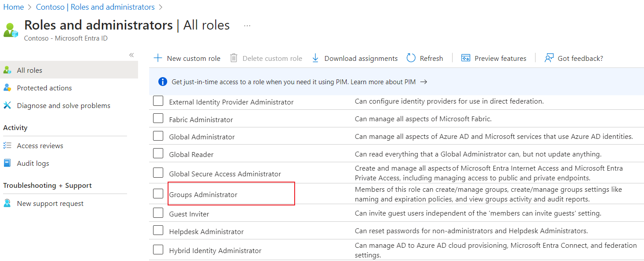Click the Access reviews icon
Screen dimensions: 644x261
(x=7, y=145)
